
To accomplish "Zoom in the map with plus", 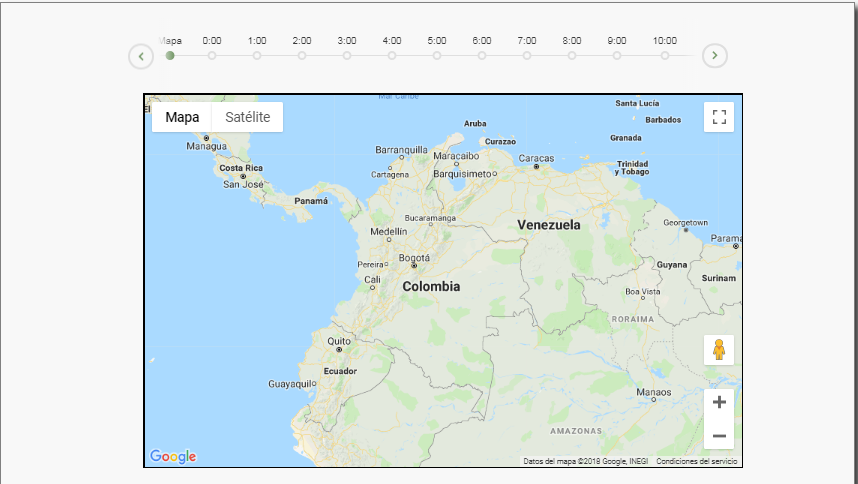I will coord(719,402).
